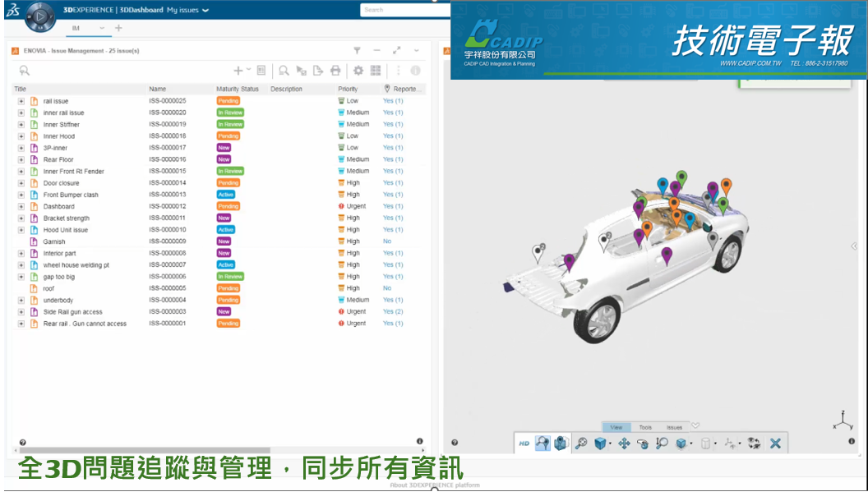
Task: Click in the top Search field
Action: 404,10
